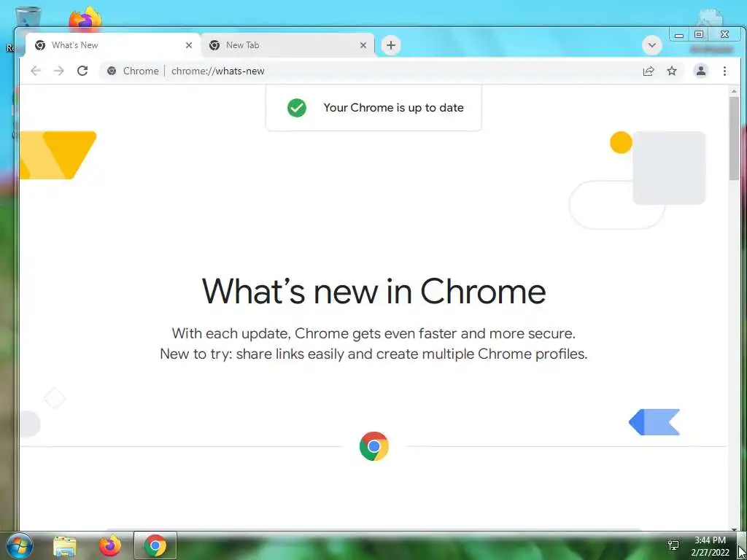Click the page's vertical scrollbar thumb

[734, 138]
